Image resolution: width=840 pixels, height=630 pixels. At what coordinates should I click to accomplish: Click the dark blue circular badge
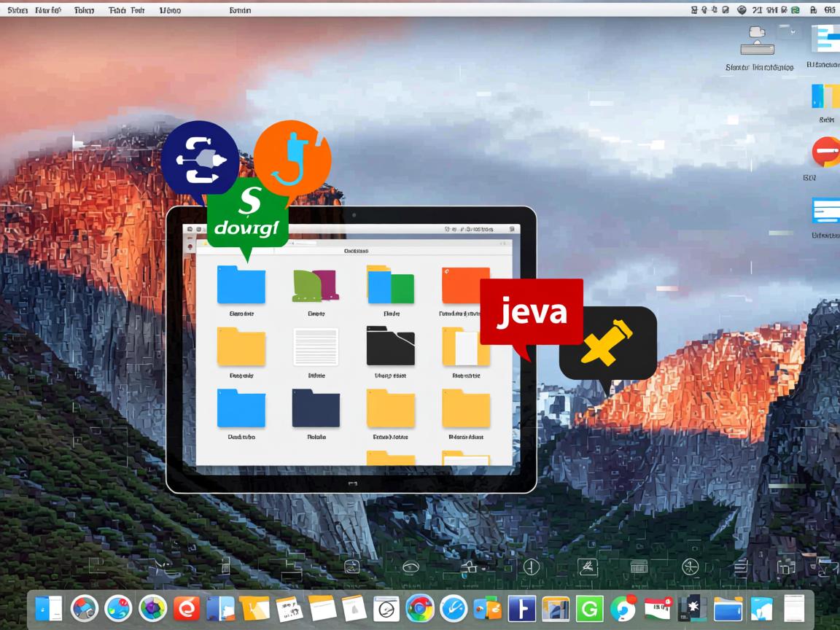click(199, 157)
